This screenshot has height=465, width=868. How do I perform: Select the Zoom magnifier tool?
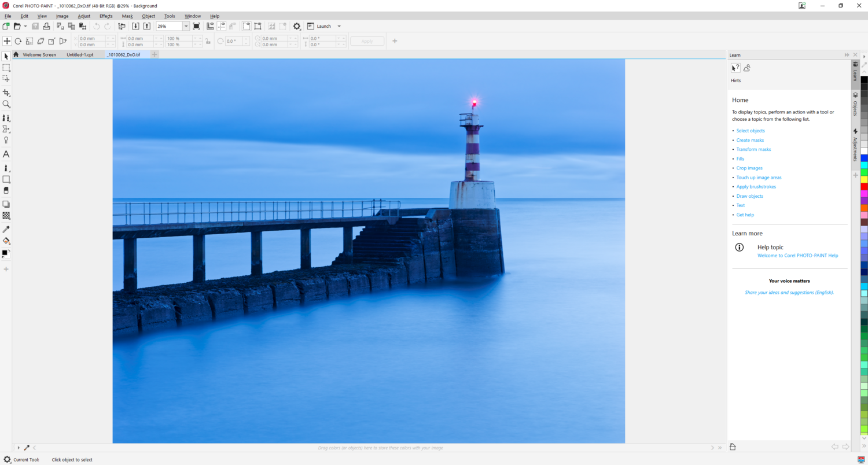tap(6, 104)
